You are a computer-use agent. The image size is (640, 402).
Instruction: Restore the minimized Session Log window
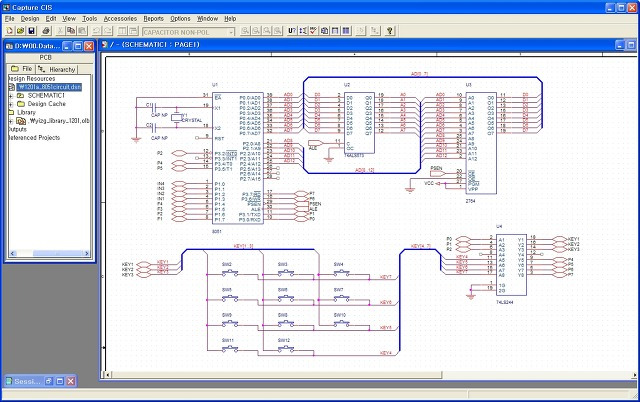click(x=49, y=381)
